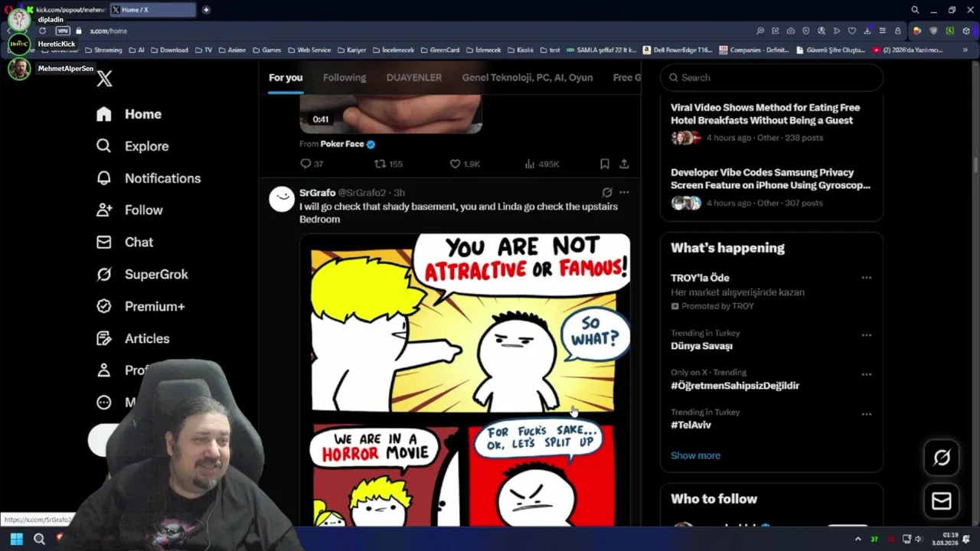Viewport: 980px width, 551px height.
Task: Reload the page
Action: click(42, 31)
